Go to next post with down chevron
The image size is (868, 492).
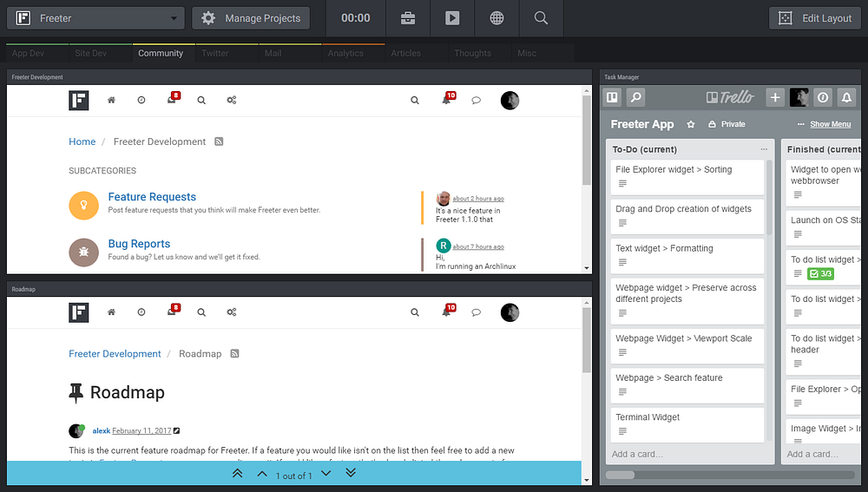326,473
